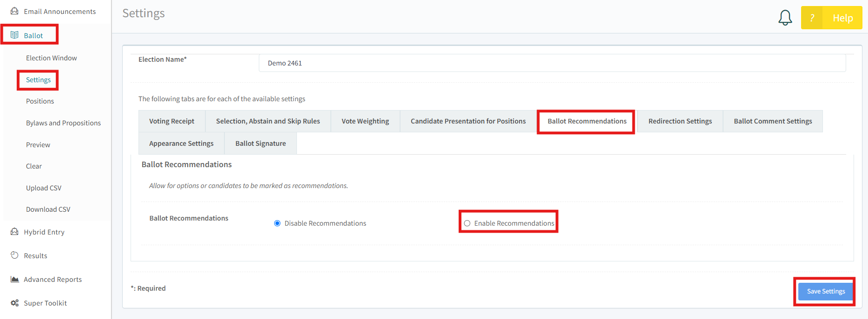Click the Super Toolkit gears icon
The image size is (868, 319).
click(14, 303)
